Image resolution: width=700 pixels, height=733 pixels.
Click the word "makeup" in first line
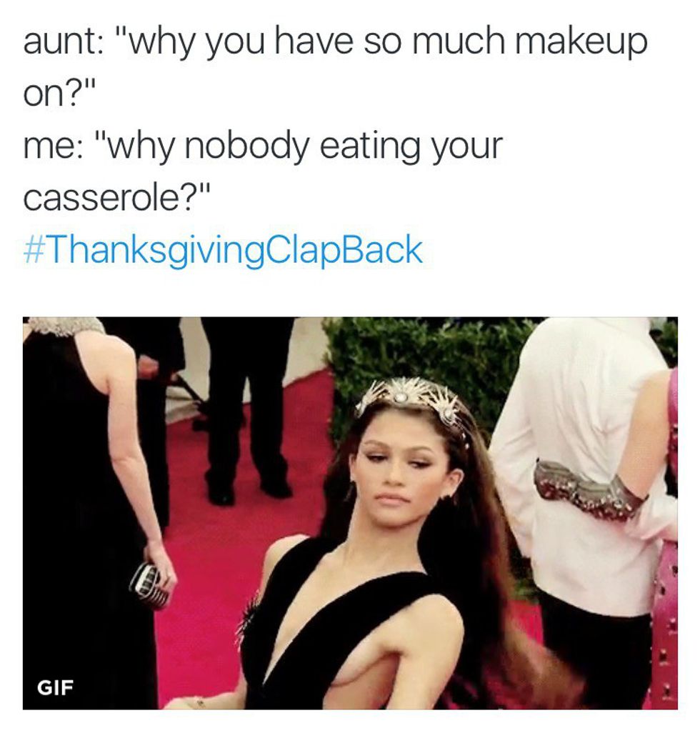tap(581, 43)
